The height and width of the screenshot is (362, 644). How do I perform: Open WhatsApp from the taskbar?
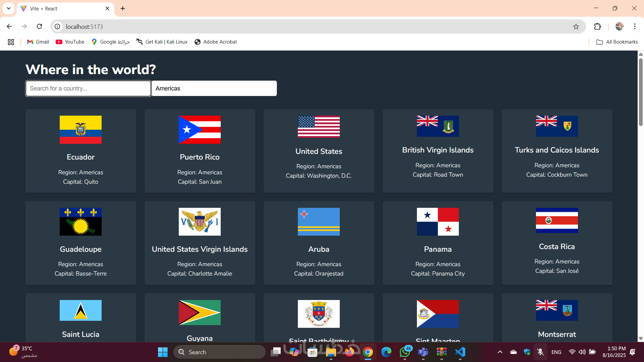pyautogui.click(x=405, y=352)
